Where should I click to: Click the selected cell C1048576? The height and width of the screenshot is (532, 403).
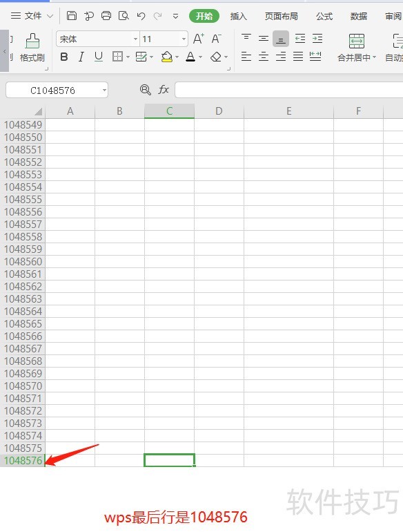170,460
